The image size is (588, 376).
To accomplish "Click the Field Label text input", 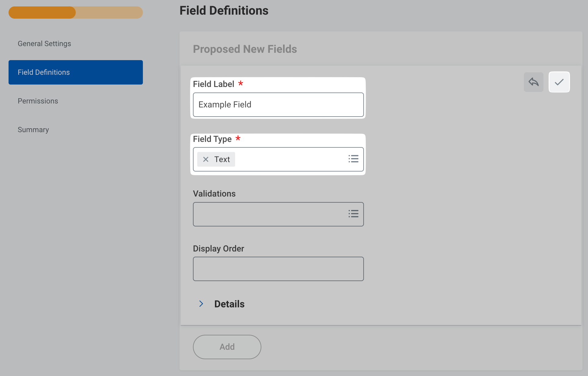I will tap(278, 105).
